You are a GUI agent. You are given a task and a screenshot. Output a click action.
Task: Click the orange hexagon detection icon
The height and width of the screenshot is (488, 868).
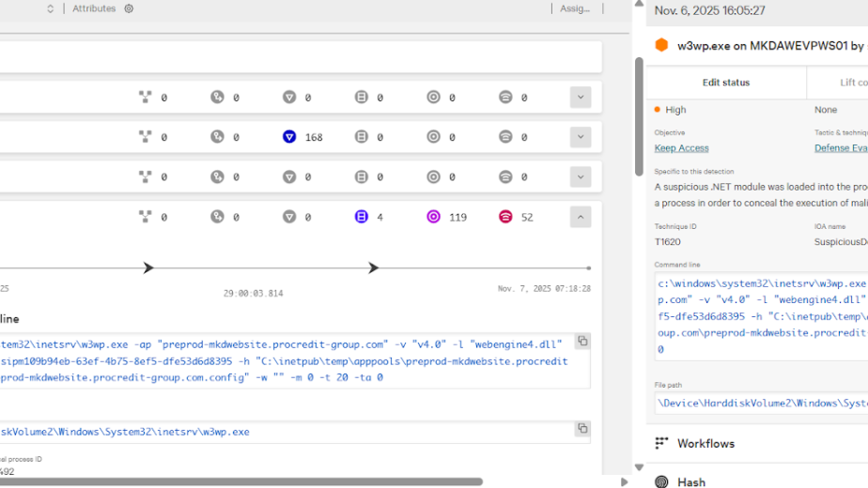[661, 45]
